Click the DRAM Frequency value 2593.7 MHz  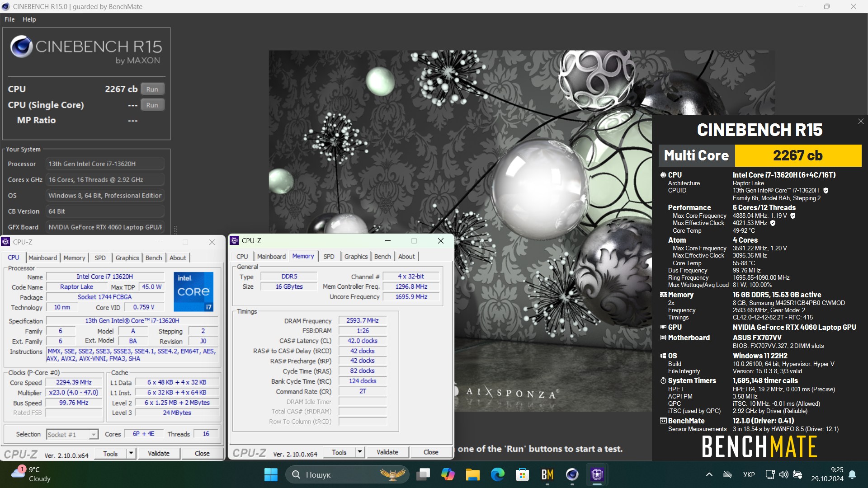[x=363, y=320]
